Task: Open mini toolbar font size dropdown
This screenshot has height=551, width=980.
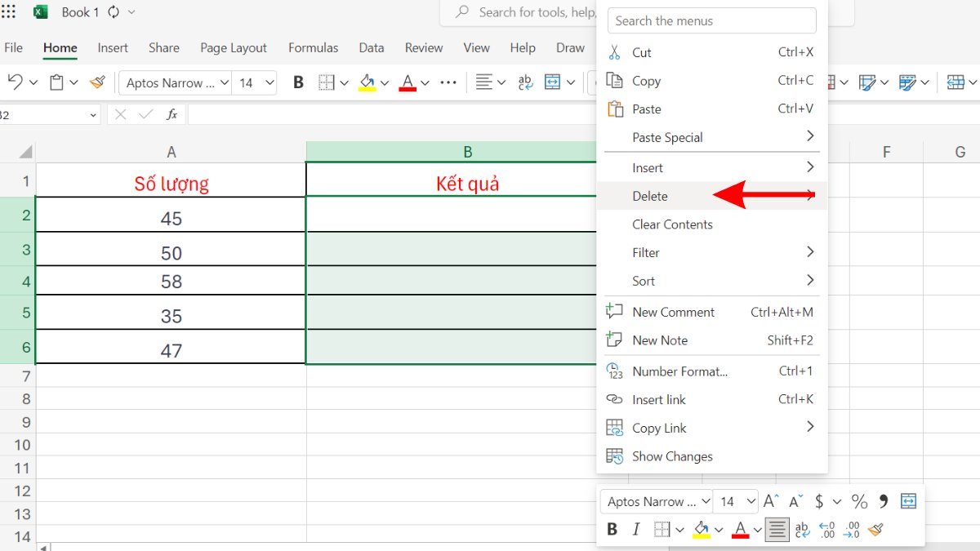Action: click(x=751, y=501)
